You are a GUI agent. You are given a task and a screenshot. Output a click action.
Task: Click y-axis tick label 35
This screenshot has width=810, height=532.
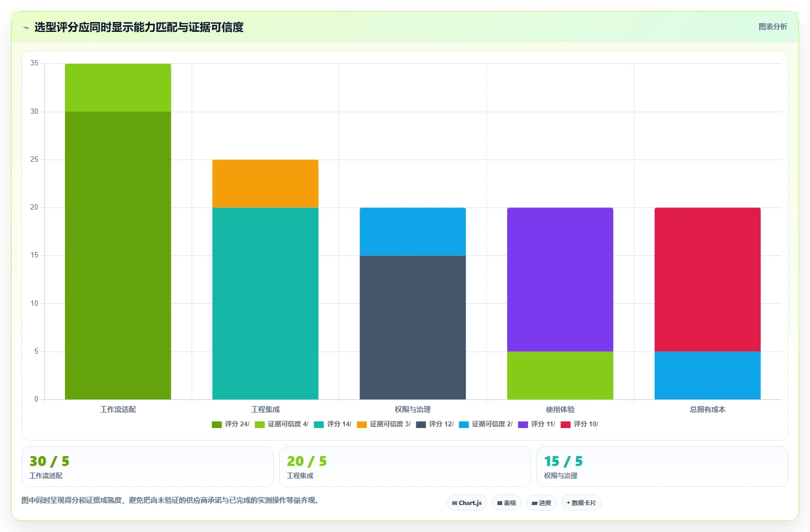tap(35, 63)
